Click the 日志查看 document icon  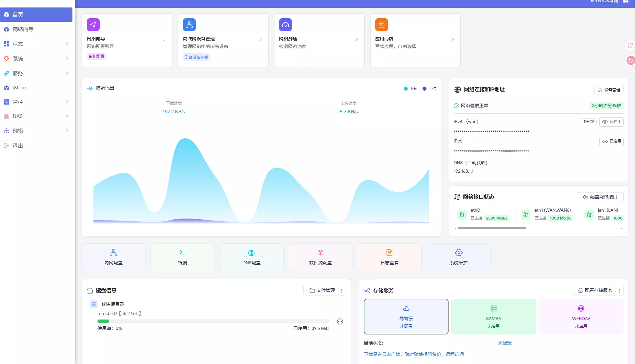389,253
